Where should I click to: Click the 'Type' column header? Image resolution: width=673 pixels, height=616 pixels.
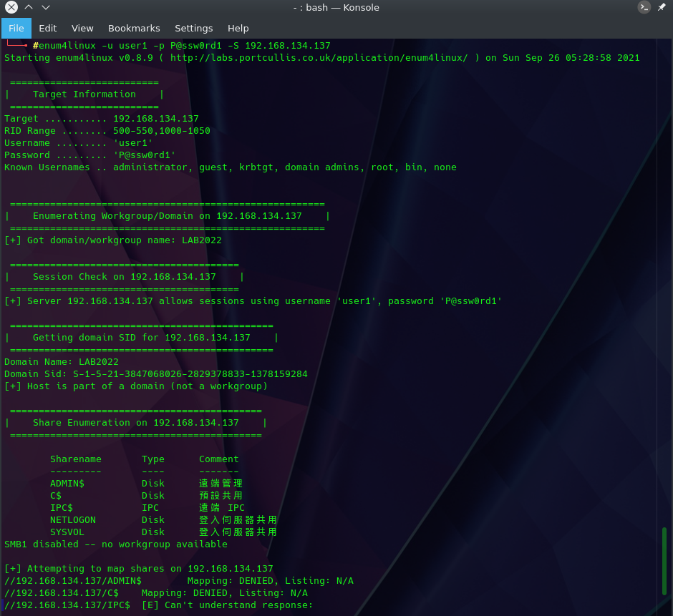coord(153,459)
